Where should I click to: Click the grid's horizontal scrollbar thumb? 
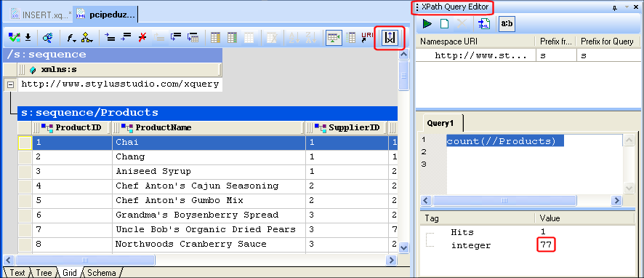coord(85,260)
